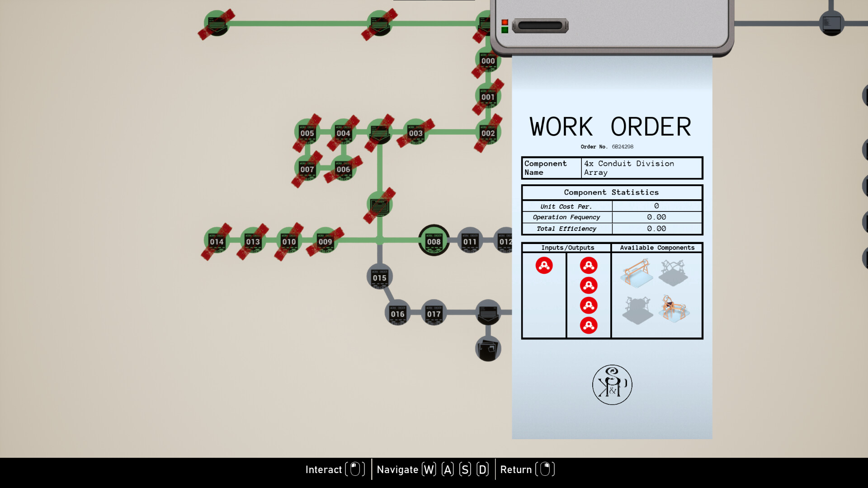
Task: Select the top-right gray available component
Action: point(673,273)
